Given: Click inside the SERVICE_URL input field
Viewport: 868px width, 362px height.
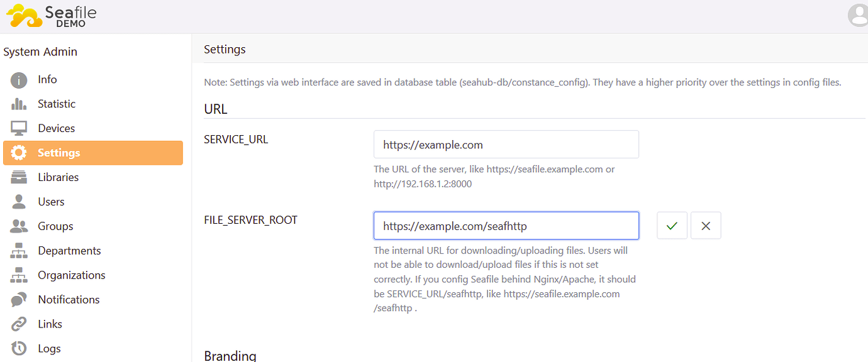Looking at the screenshot, I should [x=506, y=144].
